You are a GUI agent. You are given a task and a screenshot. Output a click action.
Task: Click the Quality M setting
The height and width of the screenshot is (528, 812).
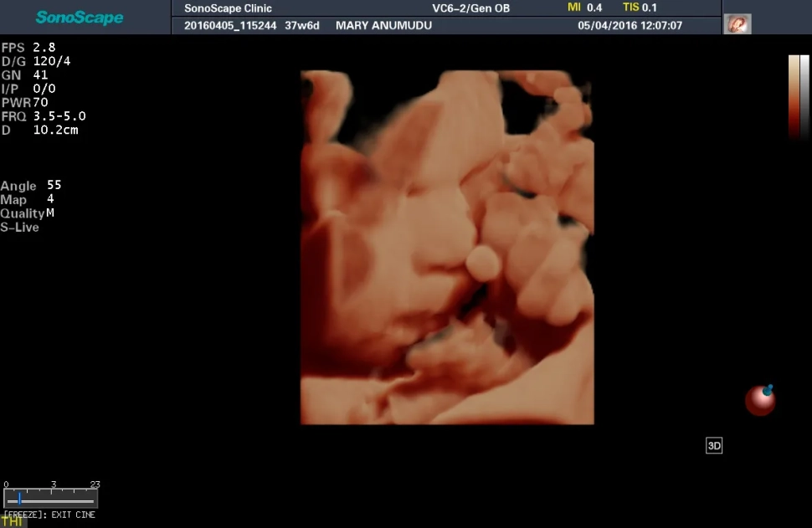tap(28, 213)
